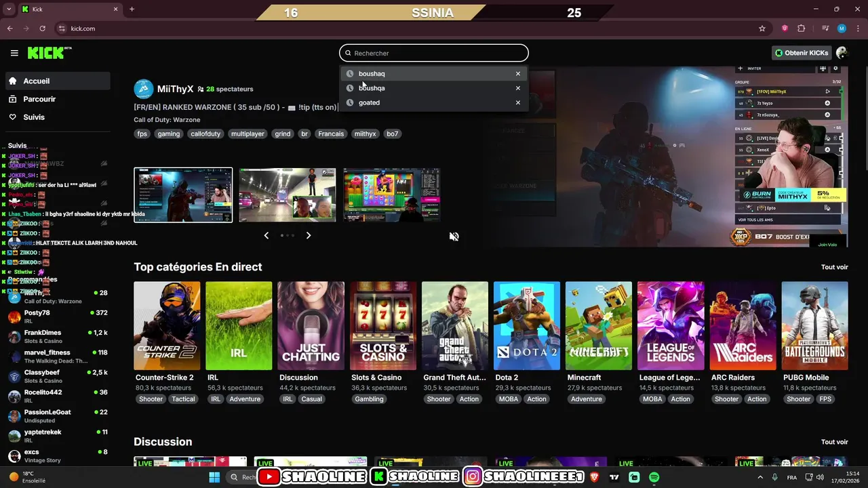The width and height of the screenshot is (868, 488).
Task: Select 'boushaq' search suggestion
Action: (434, 74)
